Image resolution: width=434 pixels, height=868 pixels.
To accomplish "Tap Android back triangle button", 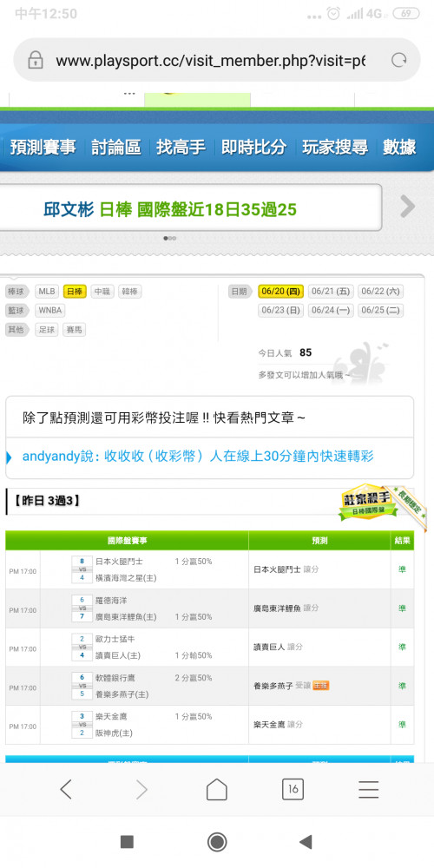I will pyautogui.click(x=306, y=842).
